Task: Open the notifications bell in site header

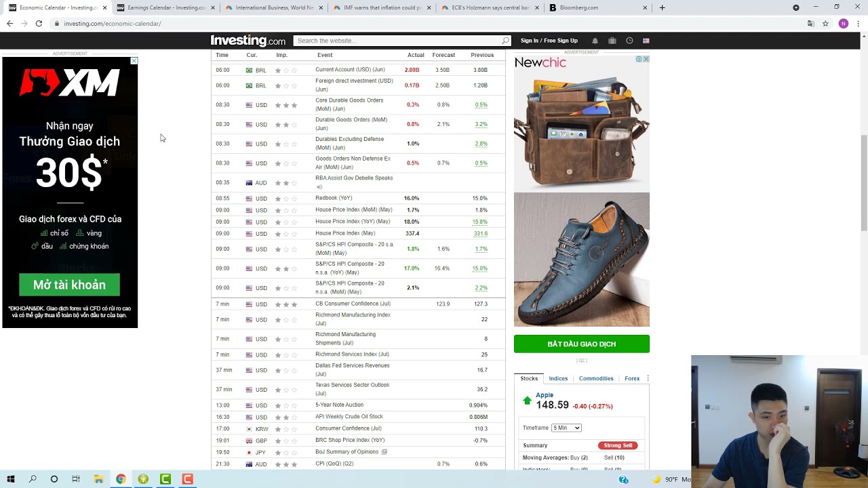Action: point(595,41)
